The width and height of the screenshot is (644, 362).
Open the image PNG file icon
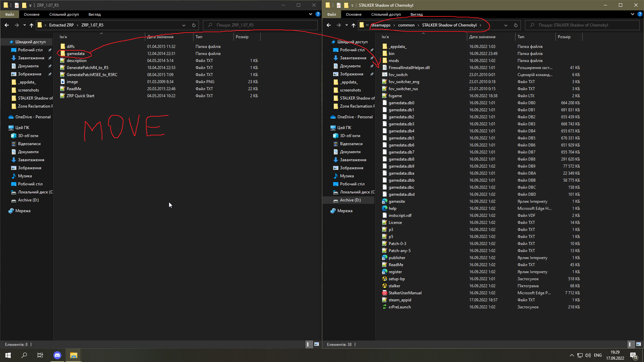(x=63, y=82)
